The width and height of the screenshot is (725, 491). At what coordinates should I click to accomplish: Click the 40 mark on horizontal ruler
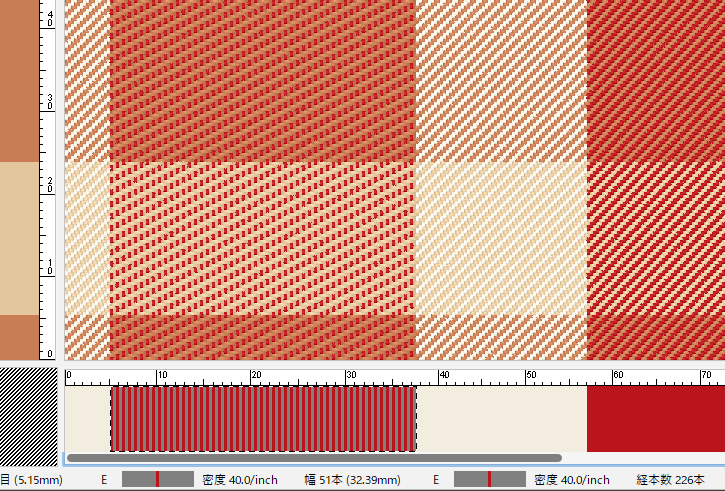[444, 374]
